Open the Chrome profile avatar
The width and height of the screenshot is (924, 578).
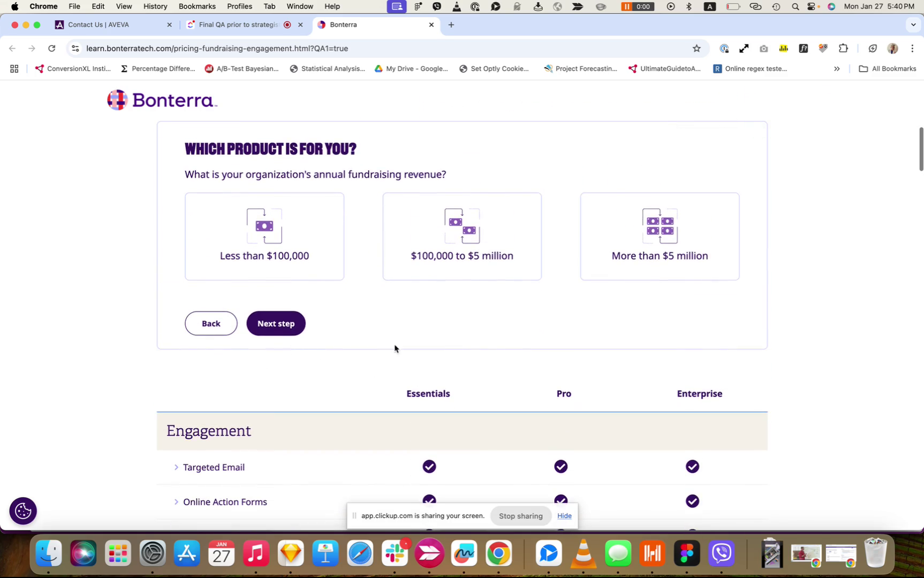892,48
